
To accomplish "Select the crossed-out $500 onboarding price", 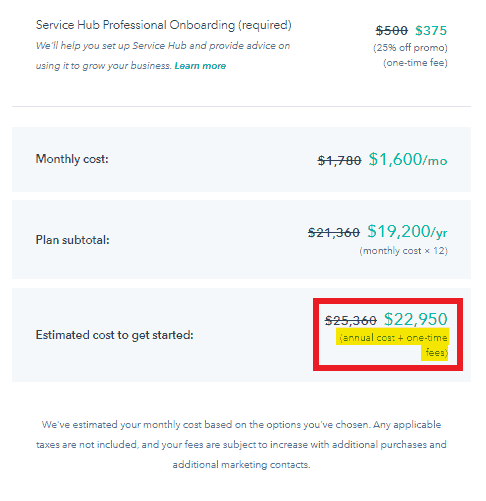I will (392, 31).
